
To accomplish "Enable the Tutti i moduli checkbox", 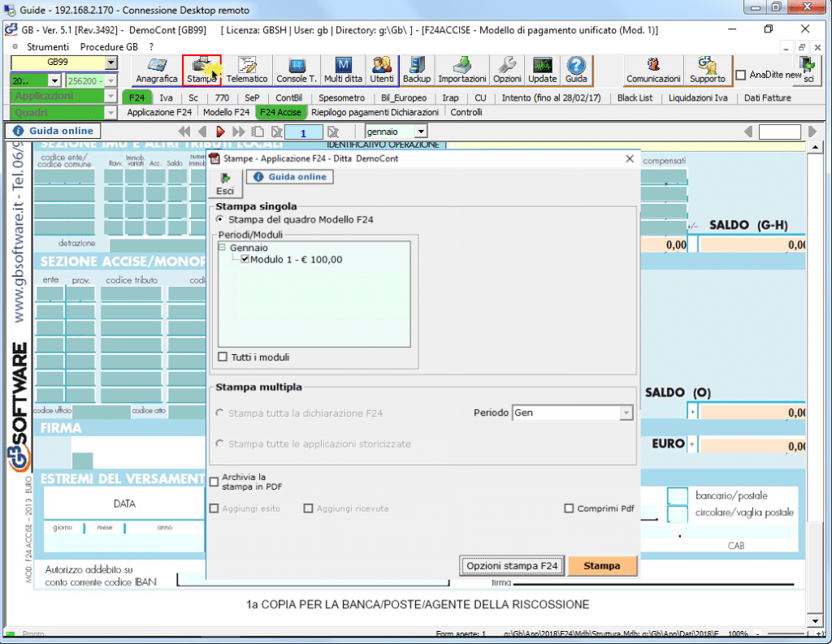I will click(x=223, y=357).
